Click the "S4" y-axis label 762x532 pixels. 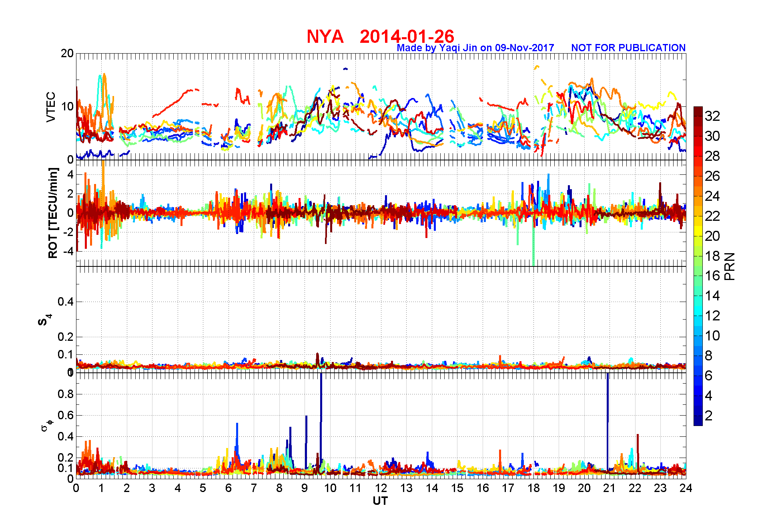pyautogui.click(x=45, y=320)
